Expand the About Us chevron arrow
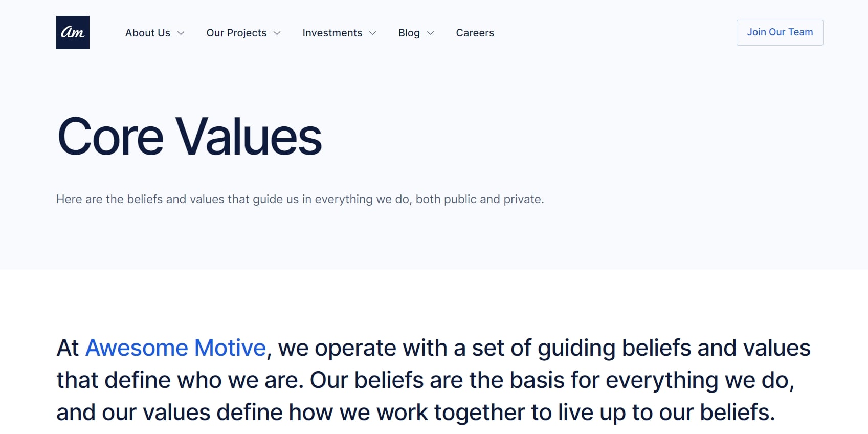Viewport: 868px width, 434px height. 181,33
